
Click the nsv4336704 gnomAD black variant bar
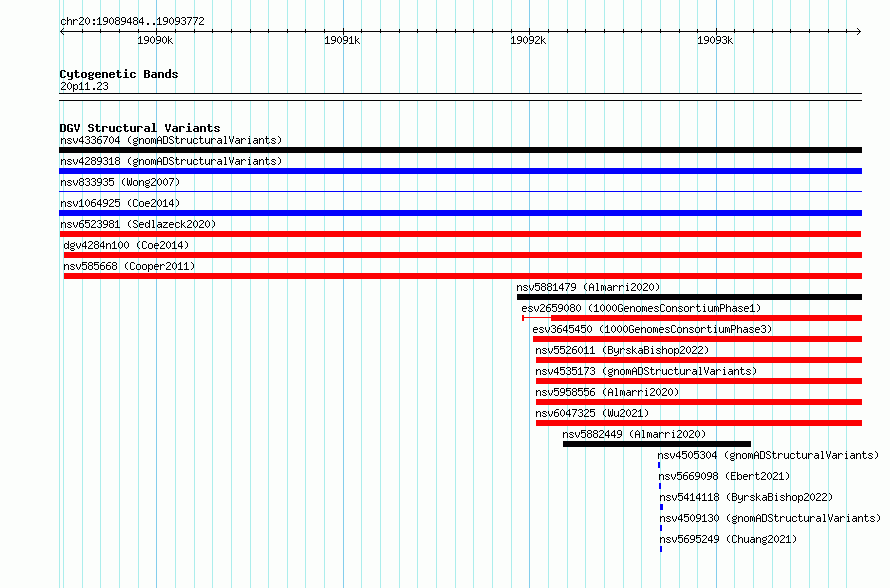coord(460,150)
